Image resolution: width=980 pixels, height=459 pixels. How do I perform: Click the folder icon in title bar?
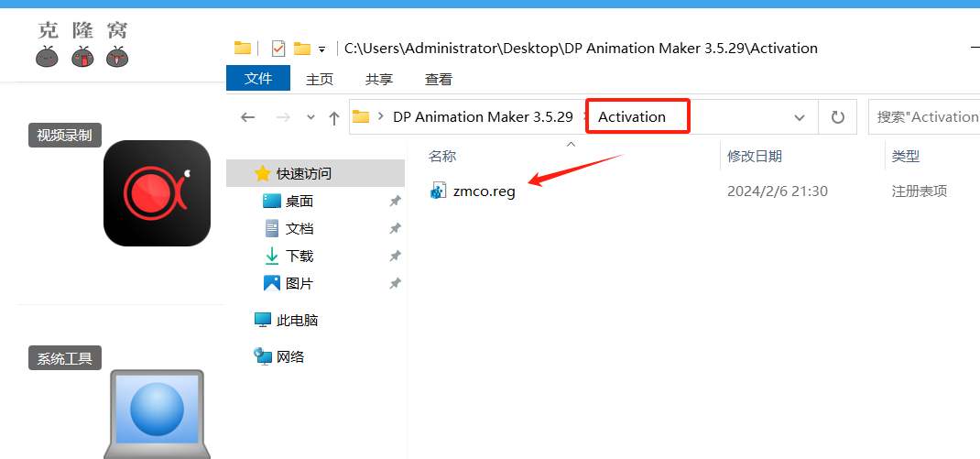point(243,48)
